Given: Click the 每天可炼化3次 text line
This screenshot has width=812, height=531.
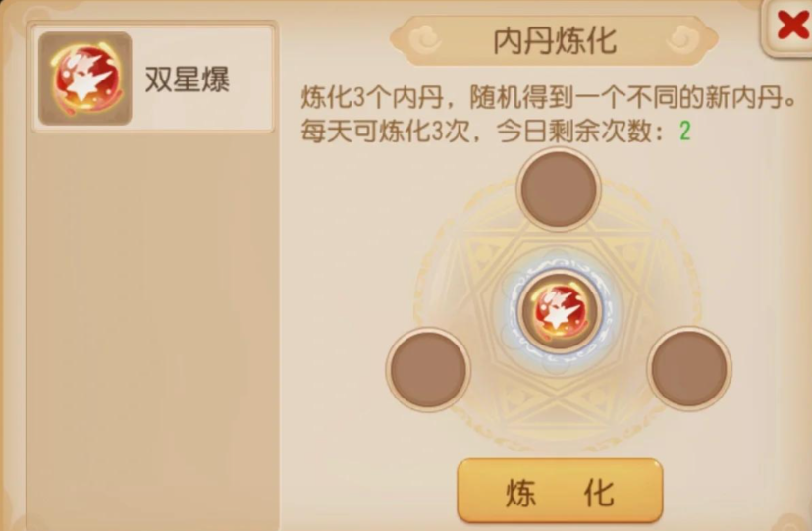Looking at the screenshot, I should [x=386, y=132].
